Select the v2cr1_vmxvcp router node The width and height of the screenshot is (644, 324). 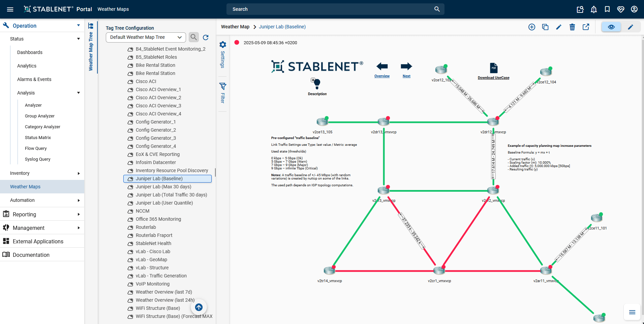pos(439,270)
